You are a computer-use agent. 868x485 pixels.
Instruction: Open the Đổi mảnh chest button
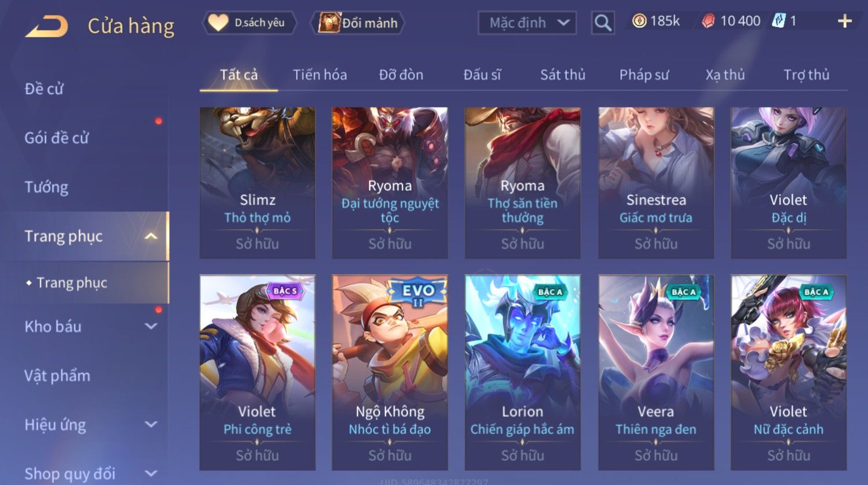358,23
